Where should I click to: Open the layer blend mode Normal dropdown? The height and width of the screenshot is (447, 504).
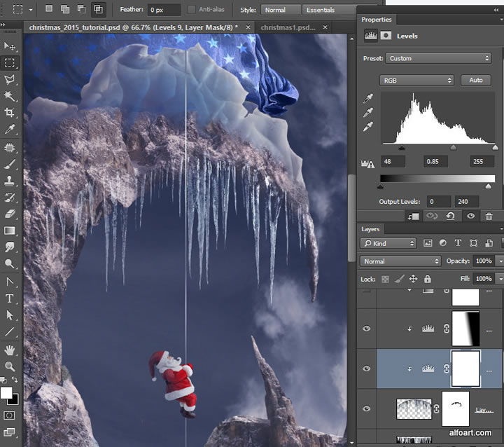[400, 261]
